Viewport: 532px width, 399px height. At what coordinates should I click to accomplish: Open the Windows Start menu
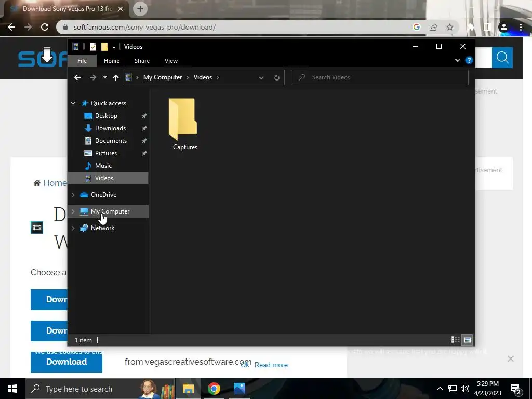pyautogui.click(x=12, y=389)
